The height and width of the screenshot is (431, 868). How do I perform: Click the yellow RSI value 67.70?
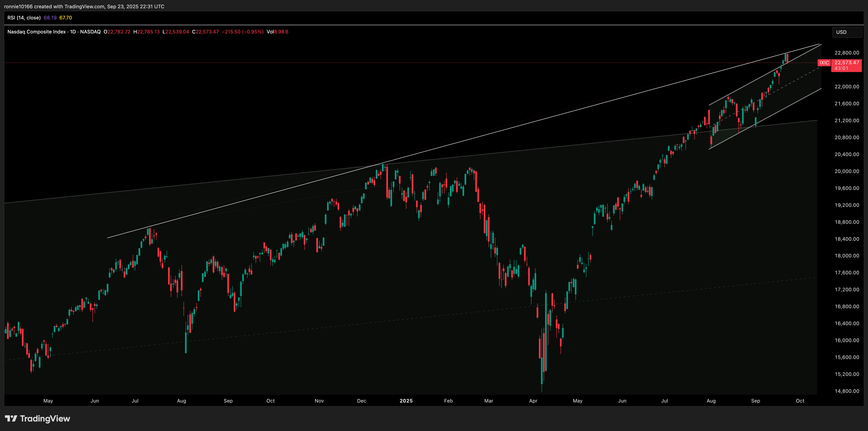(66, 18)
